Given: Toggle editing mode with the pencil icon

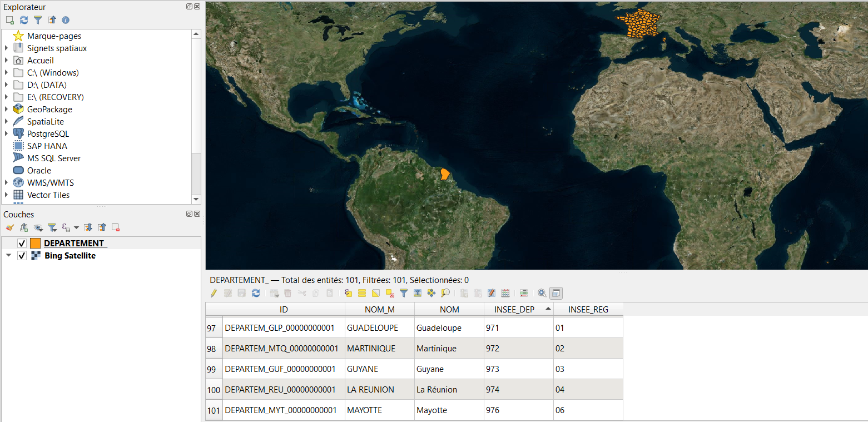Looking at the screenshot, I should click(x=214, y=293).
